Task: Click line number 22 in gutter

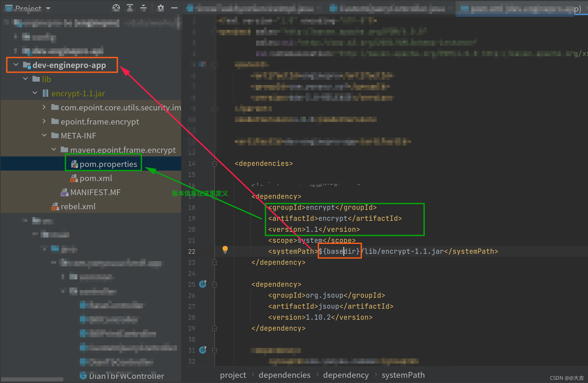Action: (192, 251)
